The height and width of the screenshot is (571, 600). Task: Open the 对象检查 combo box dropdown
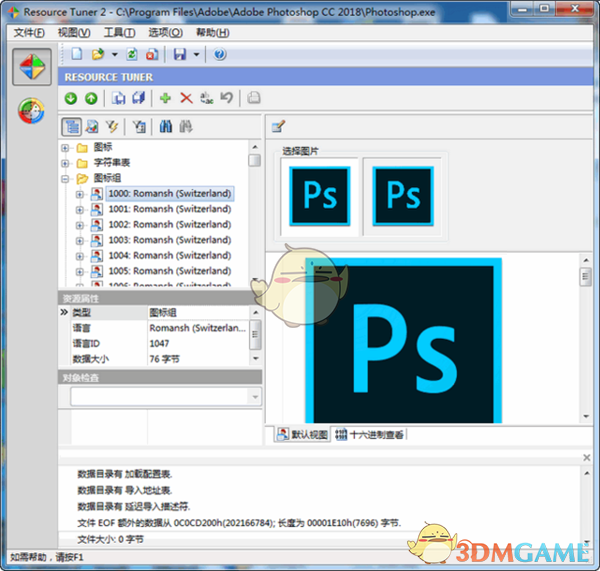click(x=254, y=397)
